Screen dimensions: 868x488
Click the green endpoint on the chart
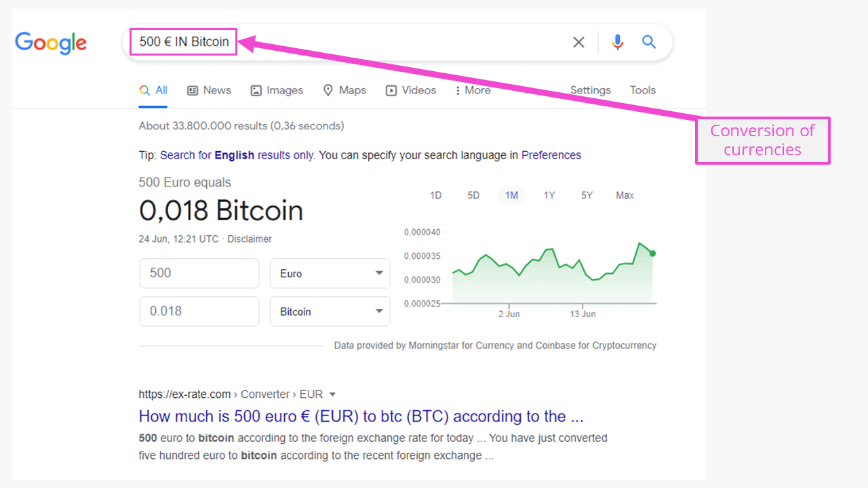pyautogui.click(x=652, y=253)
